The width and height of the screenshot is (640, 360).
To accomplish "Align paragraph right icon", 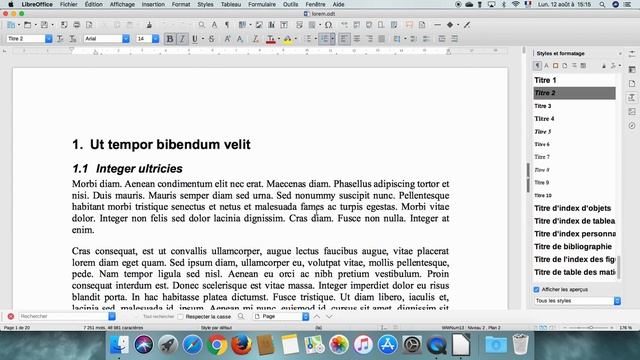I will (369, 39).
